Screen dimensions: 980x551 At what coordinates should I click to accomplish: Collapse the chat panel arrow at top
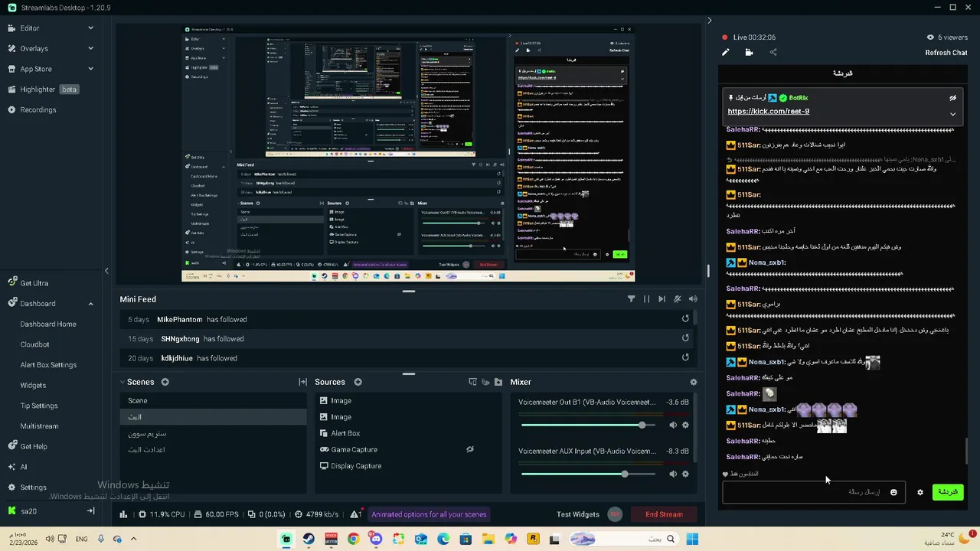(709, 21)
